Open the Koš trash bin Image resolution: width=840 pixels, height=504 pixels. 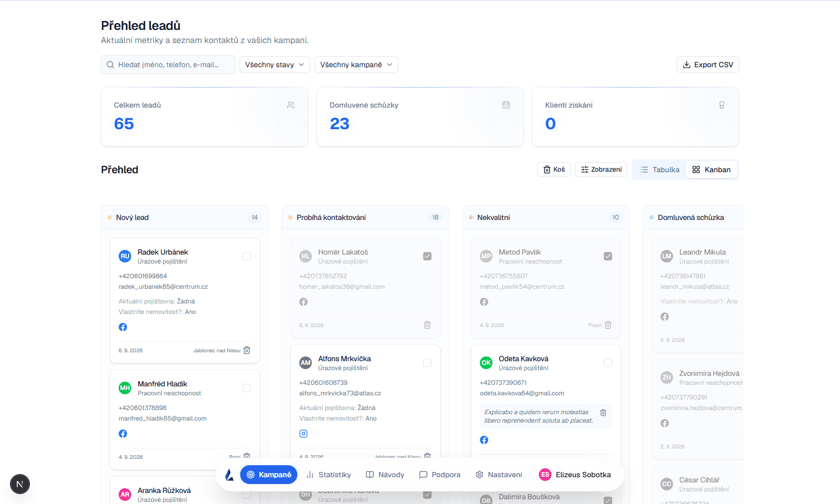coord(554,170)
